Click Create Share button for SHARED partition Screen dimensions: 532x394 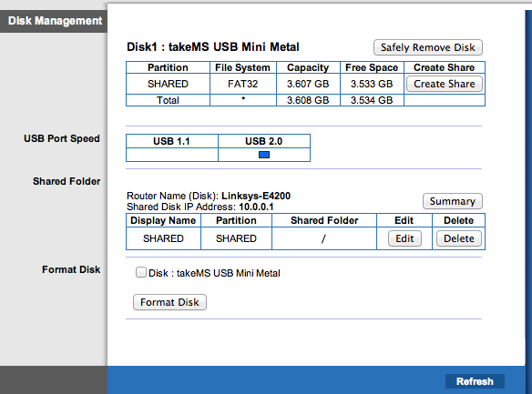(x=445, y=84)
